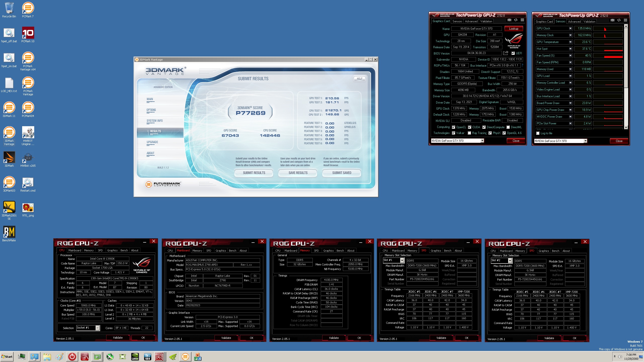
Task: Toggle DirectML checkbox in GPU-Z
Action: coord(508,127)
